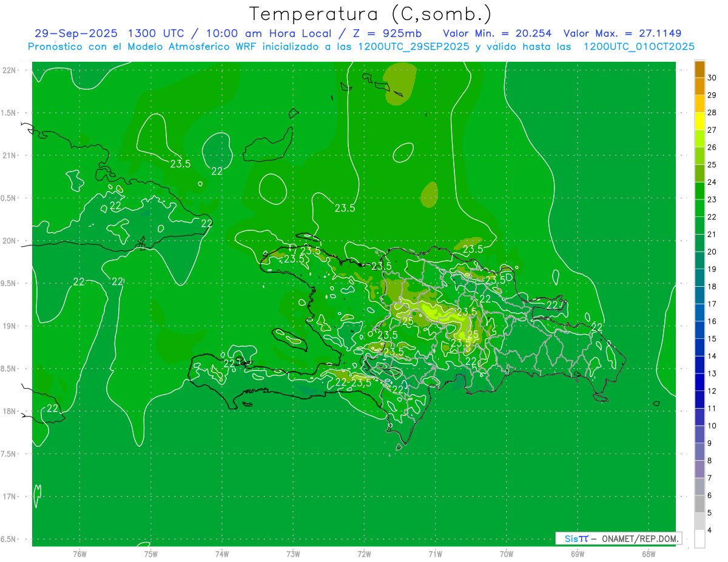The image size is (728, 562).
Task: Click the 18N latitude axis label
Action: click(10, 412)
